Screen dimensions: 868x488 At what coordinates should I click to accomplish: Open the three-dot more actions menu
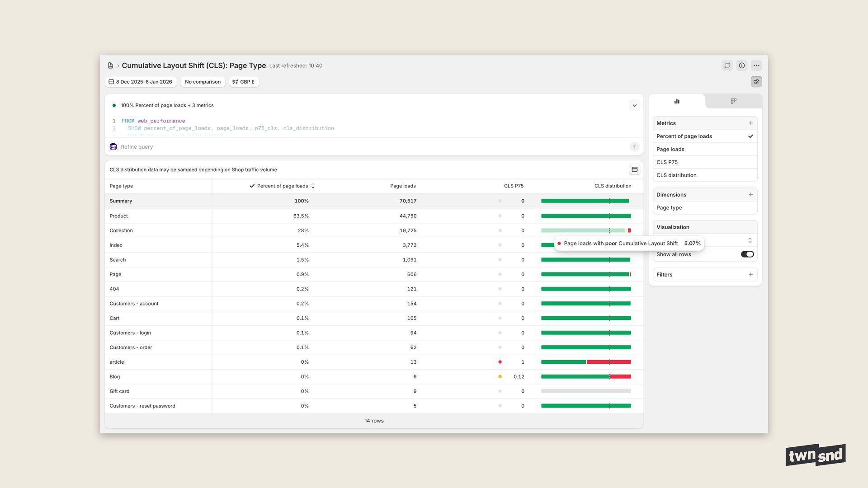pyautogui.click(x=756, y=66)
